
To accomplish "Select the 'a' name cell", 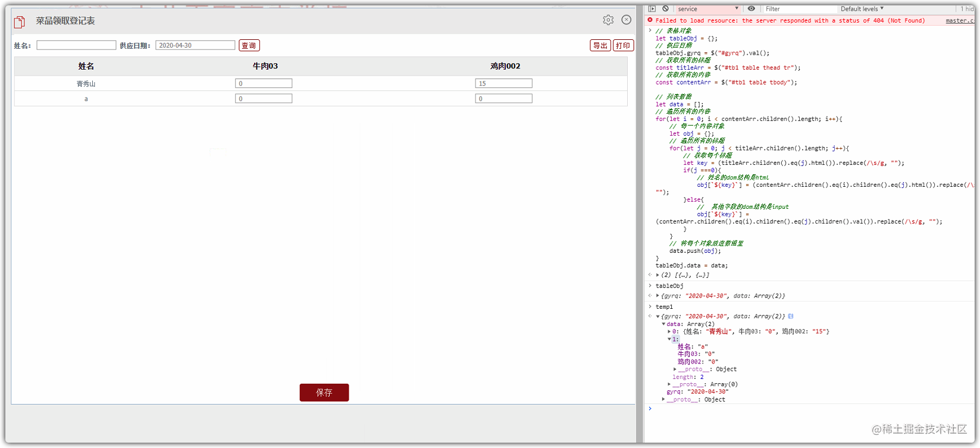I will pyautogui.click(x=86, y=99).
